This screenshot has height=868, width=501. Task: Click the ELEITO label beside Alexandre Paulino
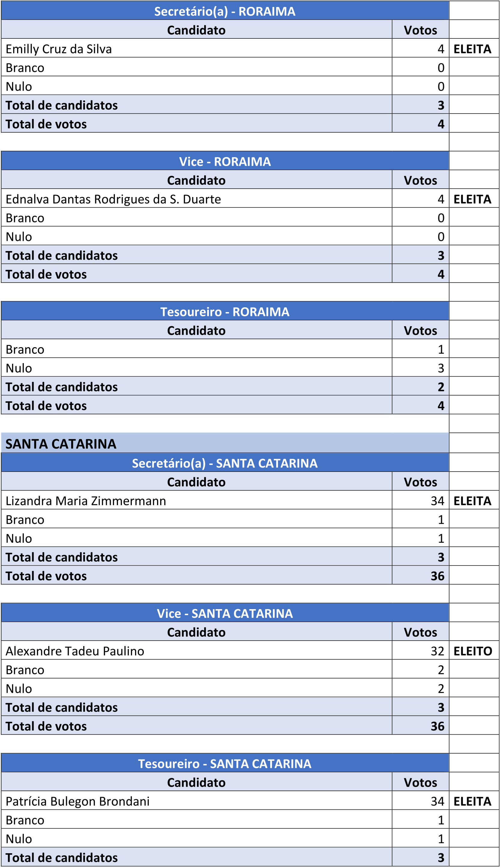click(x=473, y=651)
